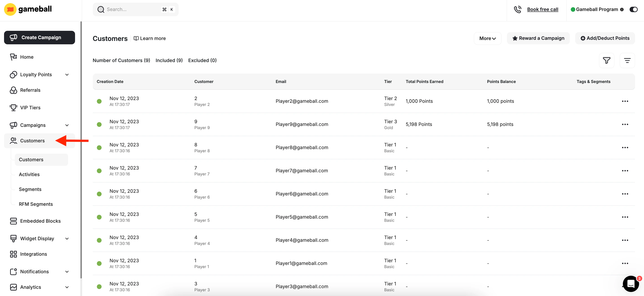The height and width of the screenshot is (296, 644).
Task: Open the Learn more link
Action: pyautogui.click(x=150, y=38)
